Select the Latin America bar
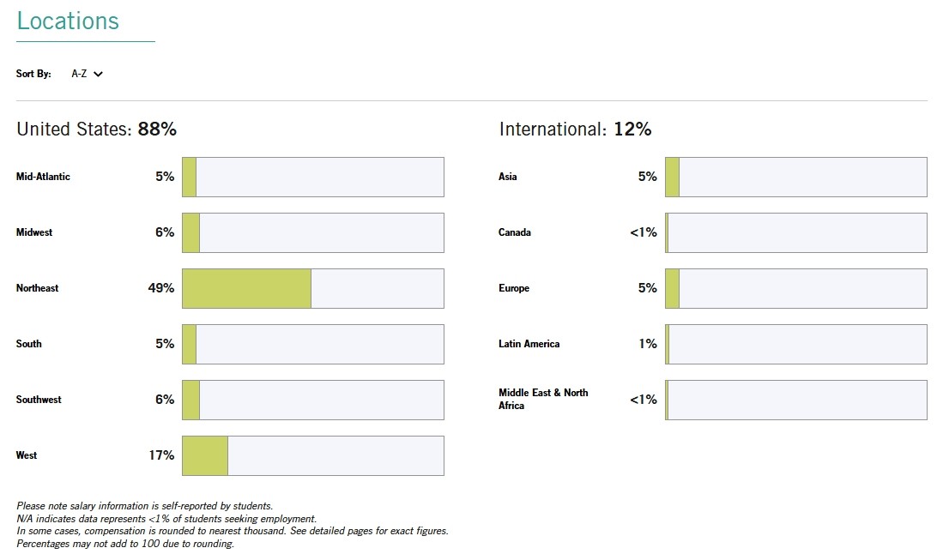 795,344
